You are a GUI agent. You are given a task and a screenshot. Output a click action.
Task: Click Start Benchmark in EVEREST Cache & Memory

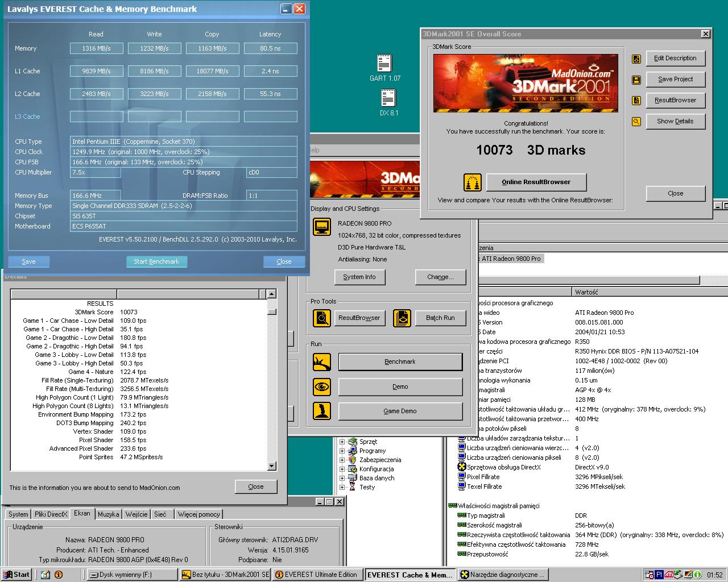coord(156,261)
